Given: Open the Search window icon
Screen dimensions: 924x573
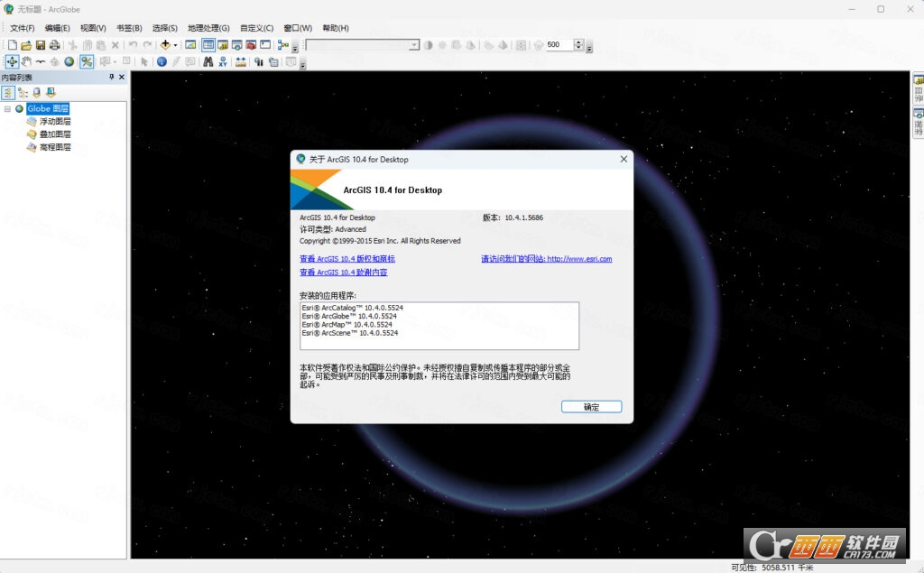Looking at the screenshot, I should click(237, 45).
